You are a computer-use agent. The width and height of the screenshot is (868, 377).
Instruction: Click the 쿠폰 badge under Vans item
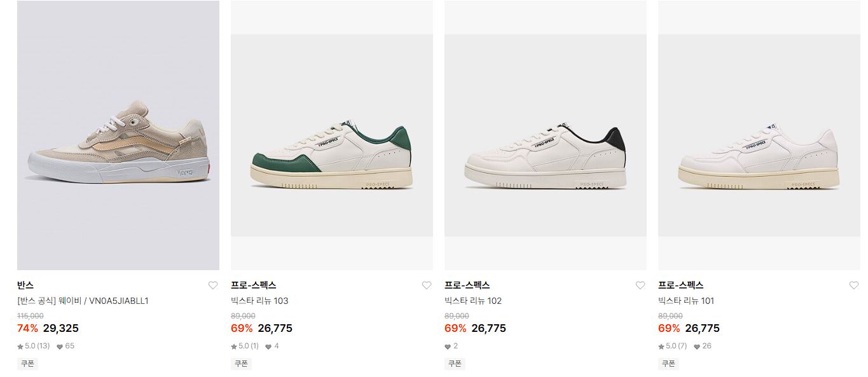[27, 364]
